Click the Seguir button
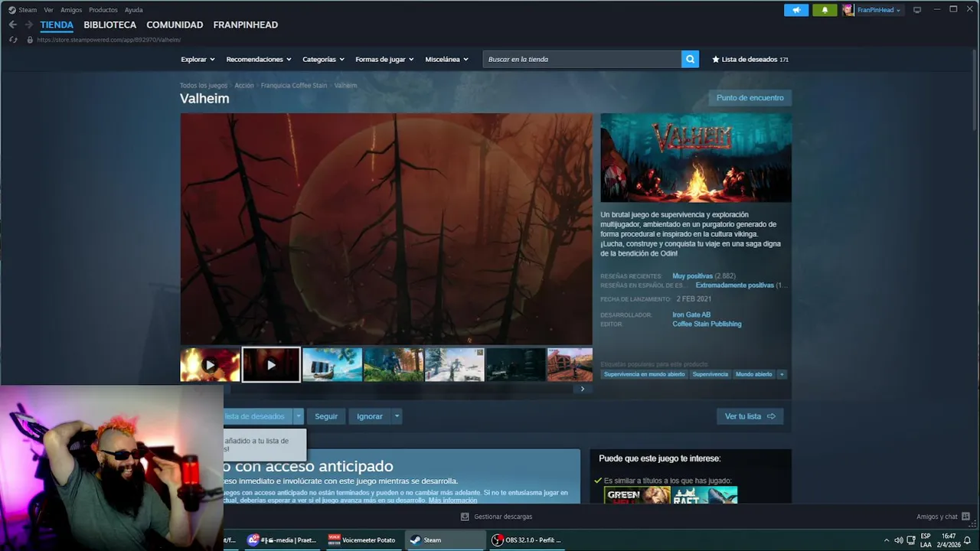This screenshot has height=551, width=980. pyautogui.click(x=326, y=416)
